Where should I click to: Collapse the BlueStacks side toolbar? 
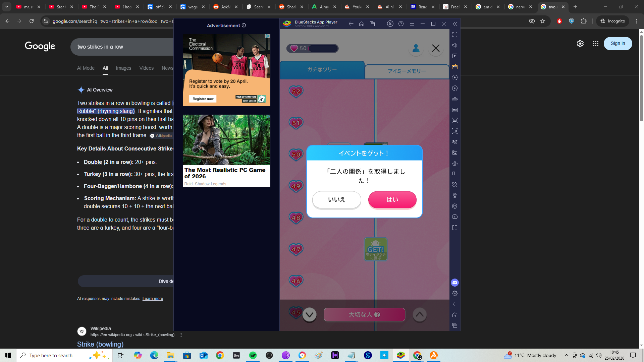tap(455, 24)
